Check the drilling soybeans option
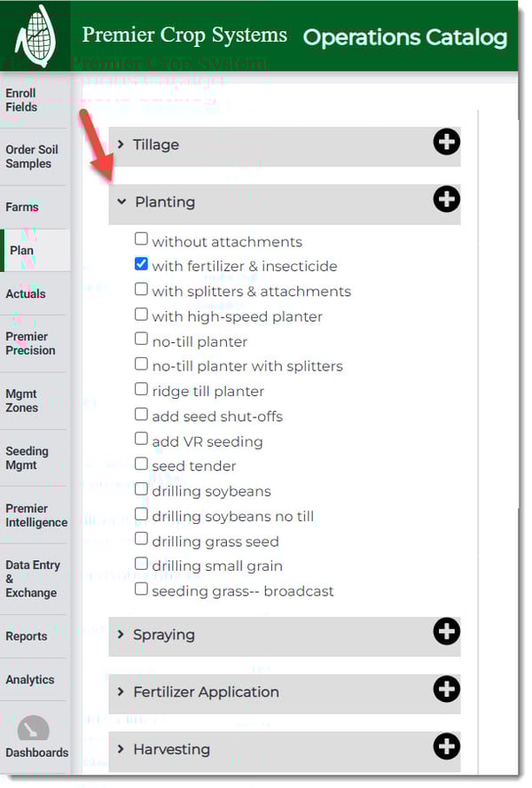Image resolution: width=532 pixels, height=788 pixels. (x=141, y=489)
